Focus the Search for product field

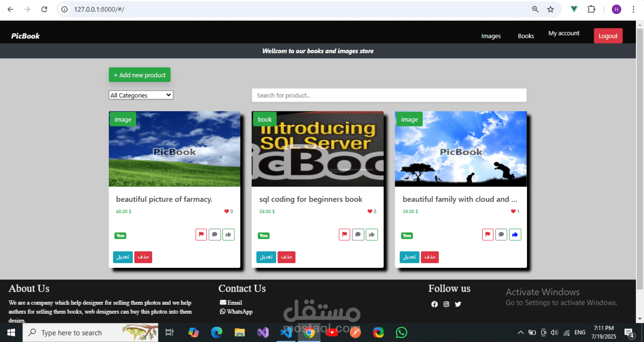click(x=389, y=95)
